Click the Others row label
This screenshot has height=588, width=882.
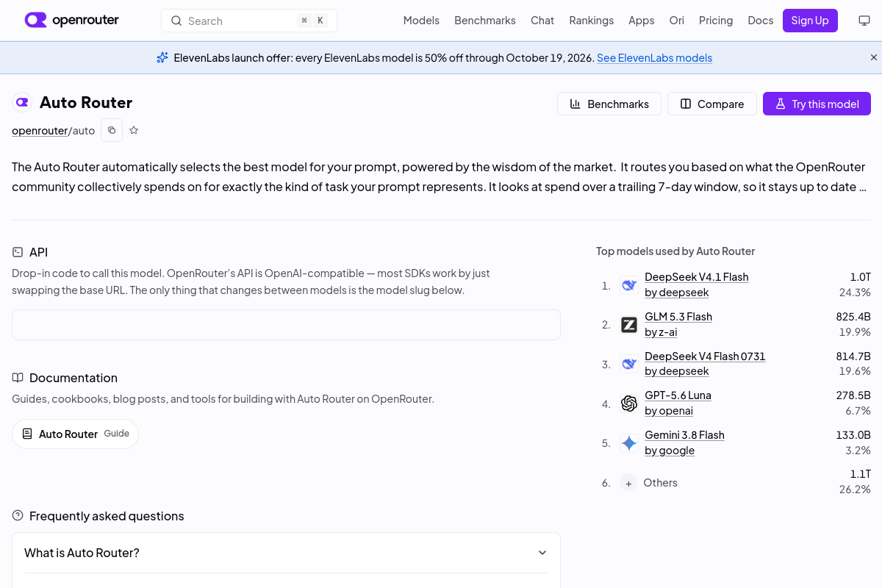[660, 483]
